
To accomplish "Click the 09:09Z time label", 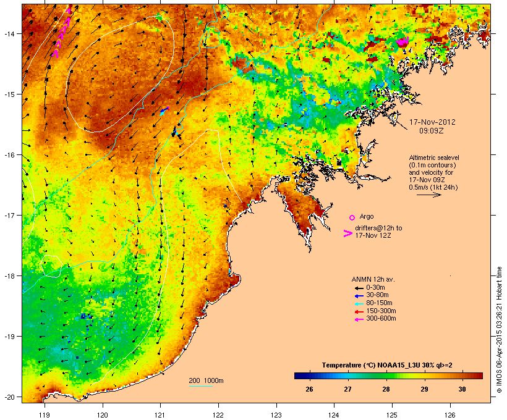I will pyautogui.click(x=432, y=130).
